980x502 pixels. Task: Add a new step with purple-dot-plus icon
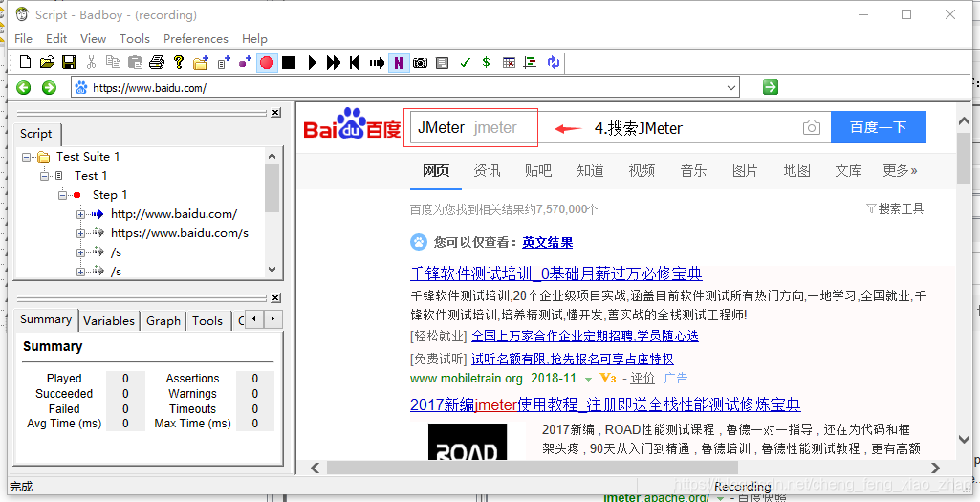[x=245, y=62]
